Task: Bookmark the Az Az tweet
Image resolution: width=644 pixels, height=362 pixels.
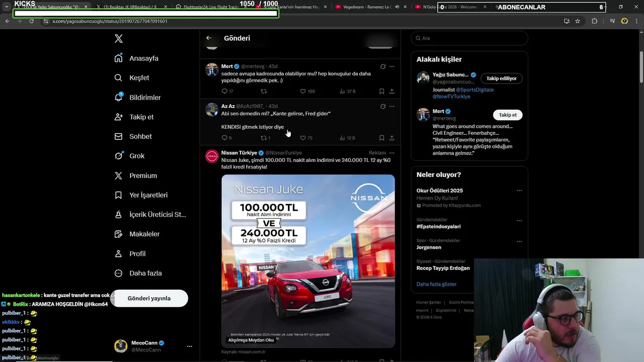Action: (x=382, y=138)
